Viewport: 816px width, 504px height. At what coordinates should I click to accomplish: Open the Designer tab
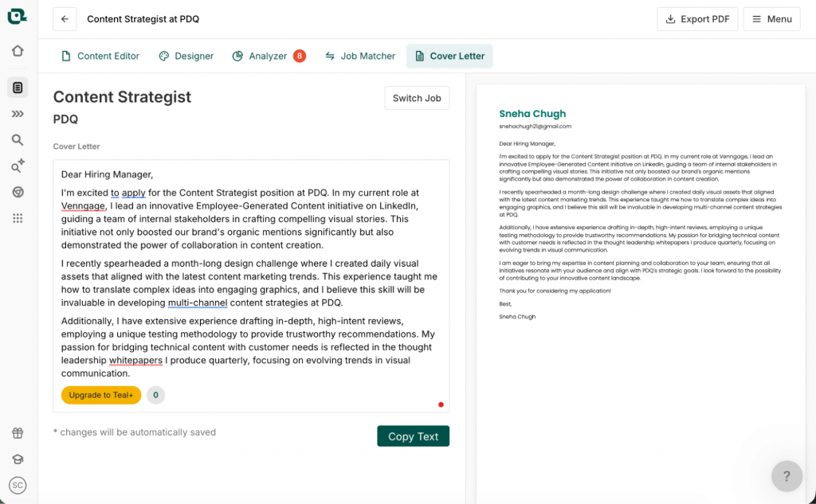tap(186, 56)
